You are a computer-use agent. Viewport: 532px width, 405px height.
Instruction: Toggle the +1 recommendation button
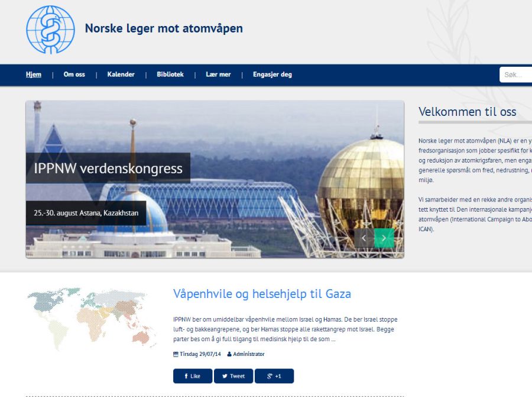tap(275, 376)
